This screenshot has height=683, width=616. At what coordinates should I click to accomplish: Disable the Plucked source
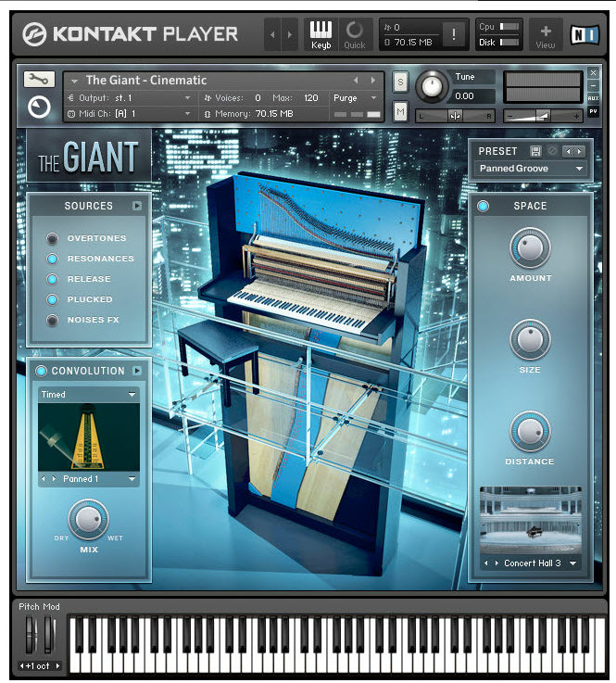coord(52,299)
